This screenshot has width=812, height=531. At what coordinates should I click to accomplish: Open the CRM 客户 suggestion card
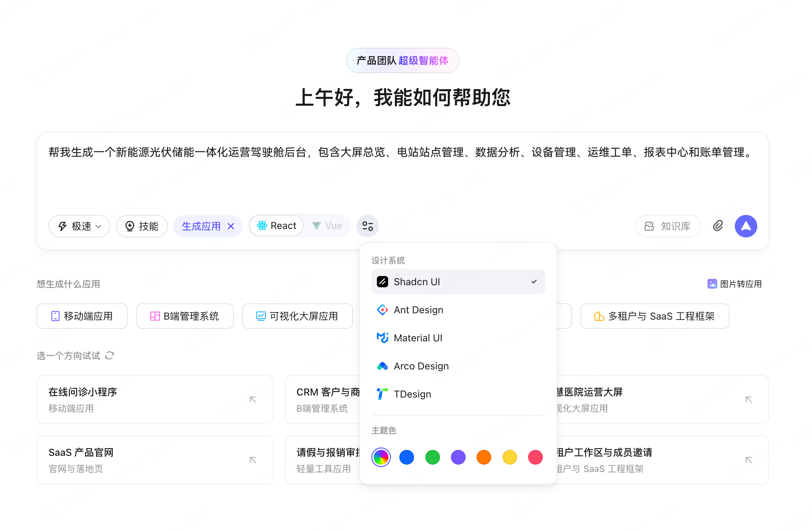click(322, 400)
